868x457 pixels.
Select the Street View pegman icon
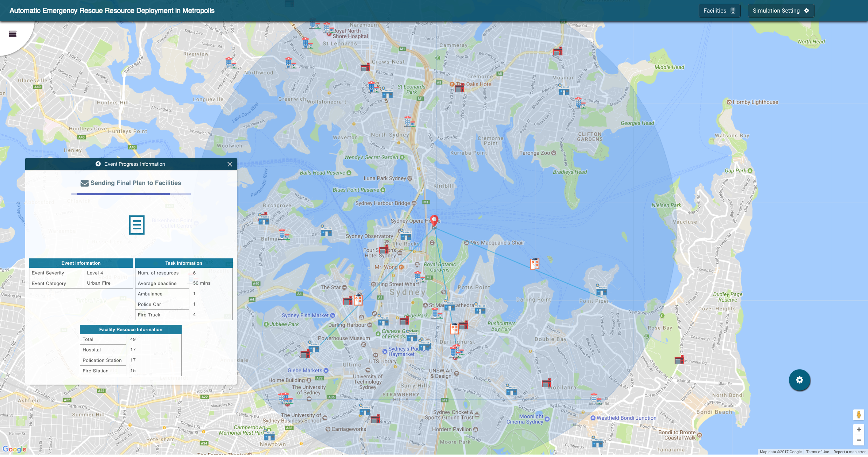click(x=859, y=415)
